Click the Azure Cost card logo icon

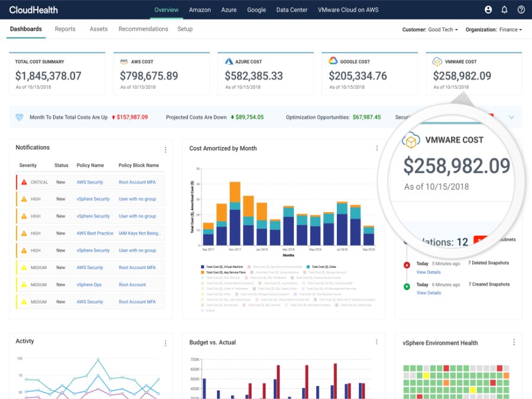(x=228, y=60)
